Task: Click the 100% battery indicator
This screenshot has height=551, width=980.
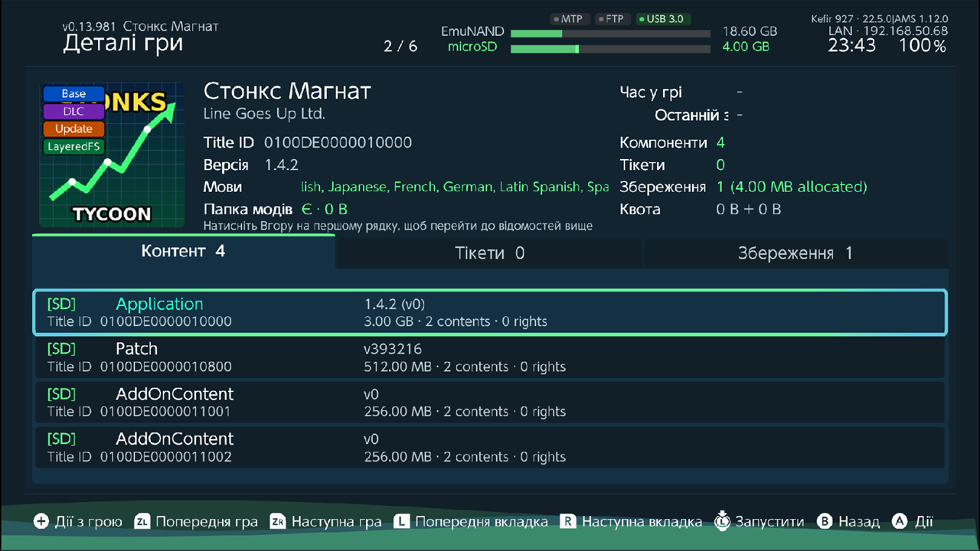Action: [x=923, y=46]
